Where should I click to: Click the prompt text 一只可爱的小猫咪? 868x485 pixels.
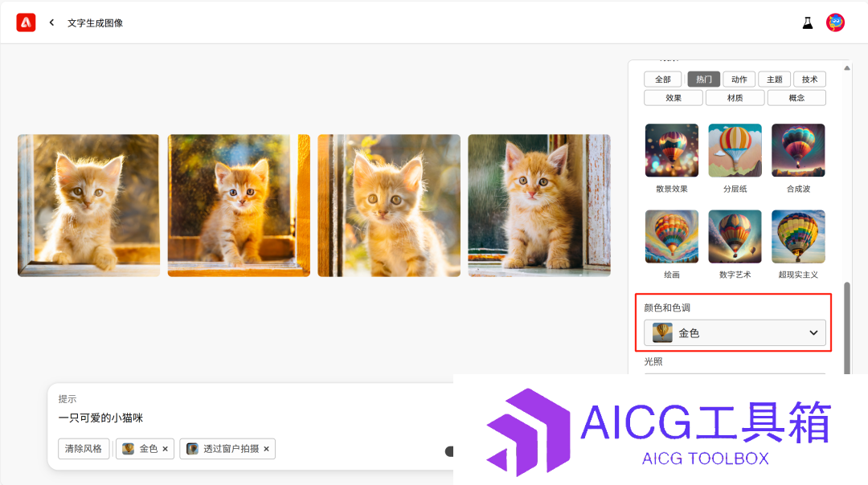pyautogui.click(x=100, y=418)
